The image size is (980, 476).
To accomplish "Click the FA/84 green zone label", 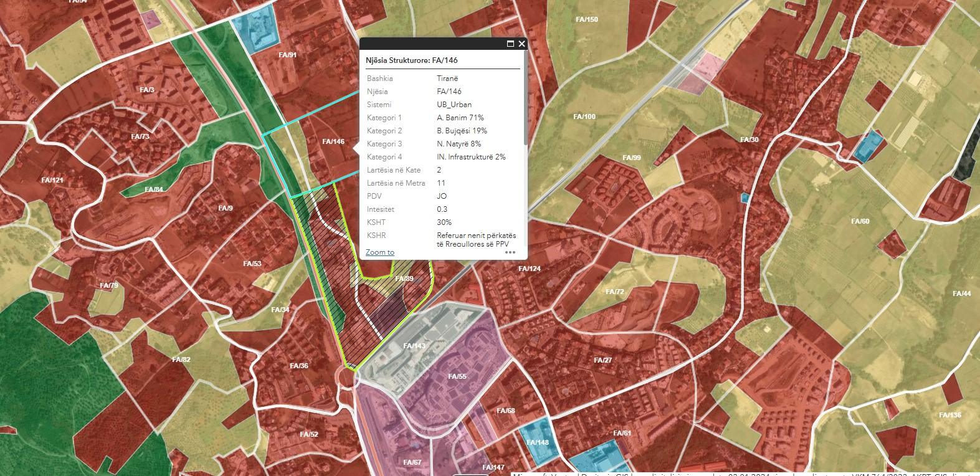I will pyautogui.click(x=153, y=189).
